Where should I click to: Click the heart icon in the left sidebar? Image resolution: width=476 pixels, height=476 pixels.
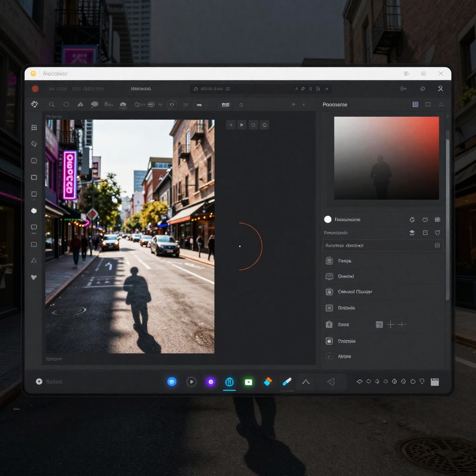click(34, 278)
